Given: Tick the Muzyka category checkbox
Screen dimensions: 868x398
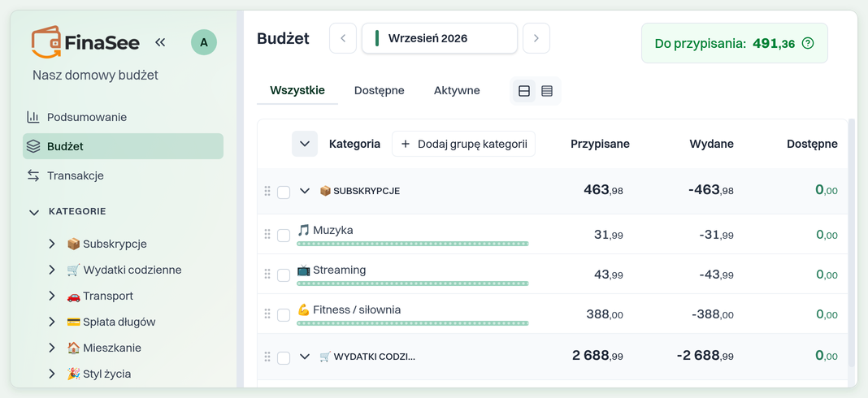Looking at the screenshot, I should (x=284, y=236).
